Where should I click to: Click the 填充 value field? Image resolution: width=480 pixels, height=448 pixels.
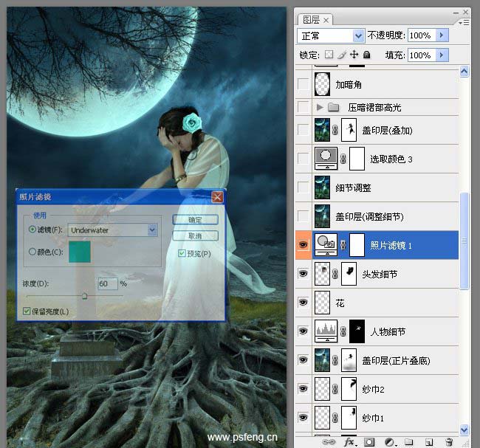pos(422,55)
